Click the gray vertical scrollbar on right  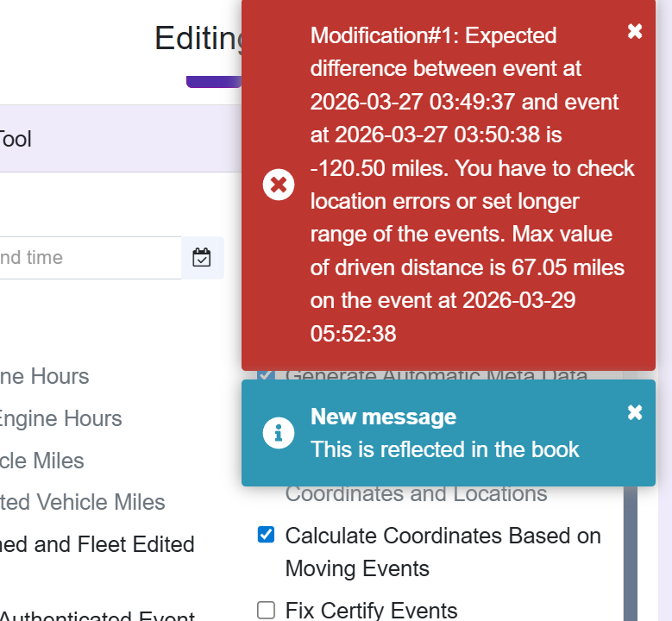click(x=631, y=553)
